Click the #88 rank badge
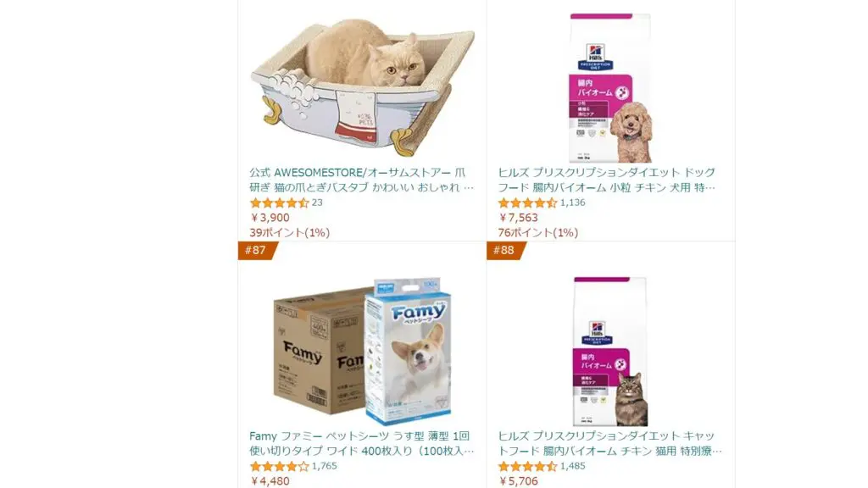The width and height of the screenshot is (868, 488). 505,250
